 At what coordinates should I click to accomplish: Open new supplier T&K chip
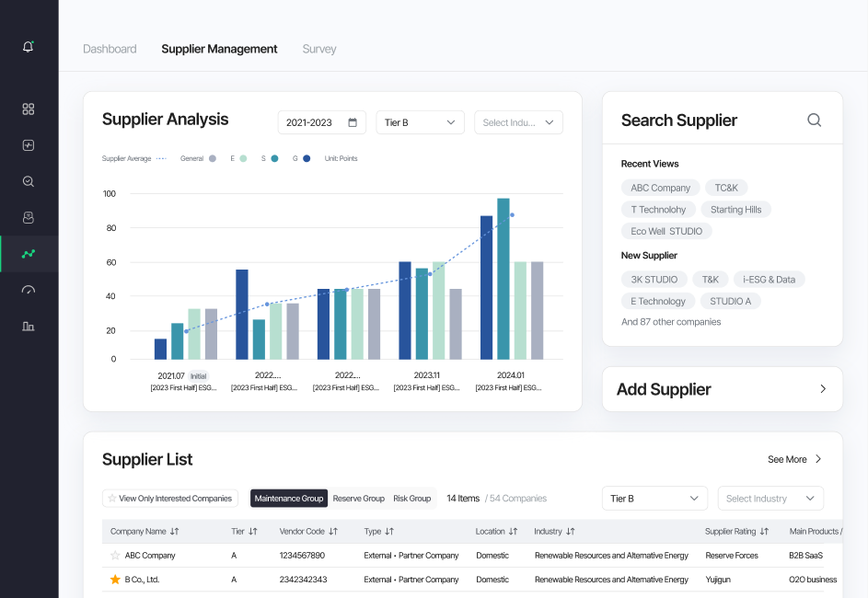(x=711, y=280)
